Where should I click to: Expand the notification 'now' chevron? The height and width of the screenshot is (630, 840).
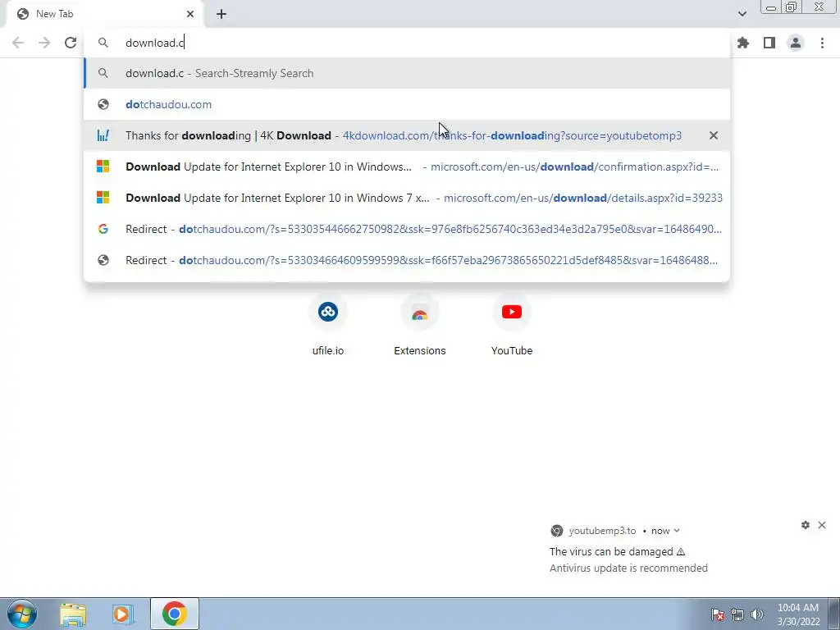[677, 531]
